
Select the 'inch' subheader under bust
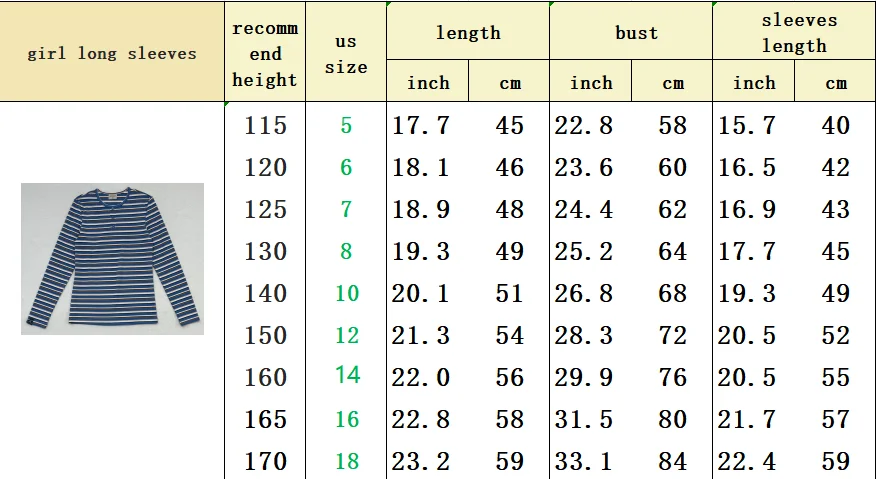pos(591,82)
